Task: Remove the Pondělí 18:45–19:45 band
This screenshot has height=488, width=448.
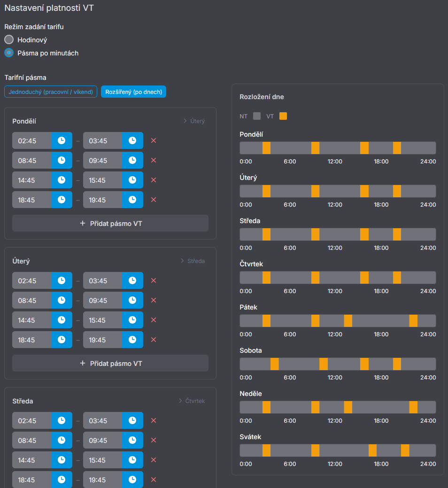Action: 153,200
